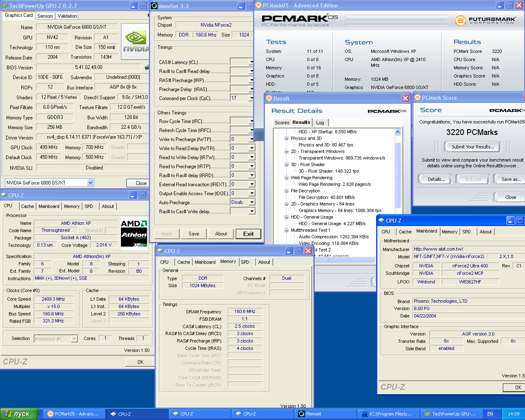Screen dimensions: 525x420
Task: Click the File Decryption: 40.601 MB/s result
Action: point(327,197)
